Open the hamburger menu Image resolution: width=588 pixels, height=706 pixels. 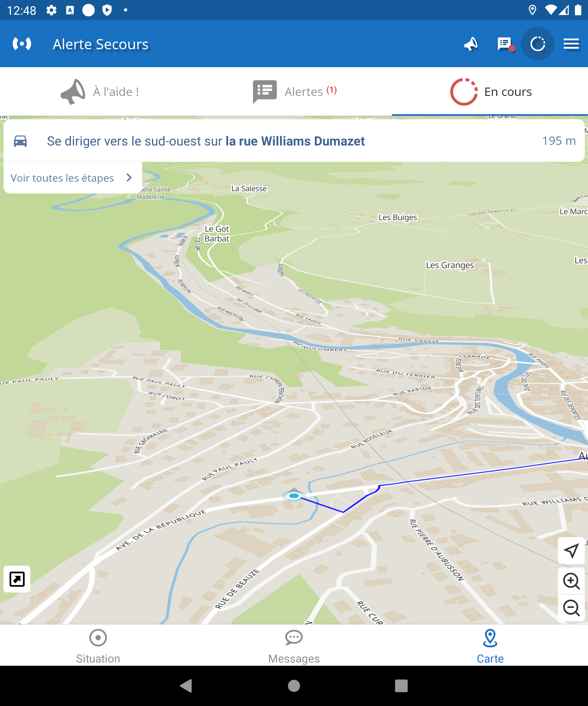(571, 44)
